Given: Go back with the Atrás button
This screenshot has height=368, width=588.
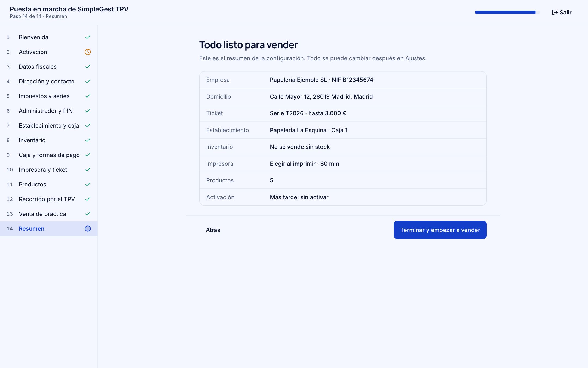Looking at the screenshot, I should point(213,230).
